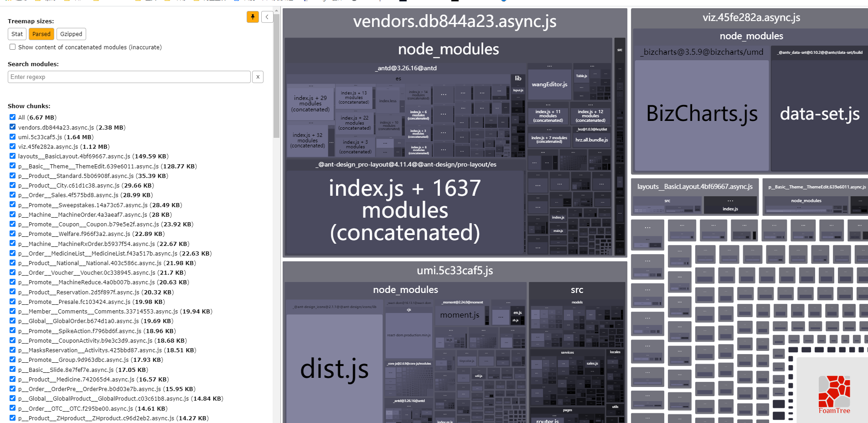Select the lib block in antd group
Screen dimensions: 868x423
tap(518, 78)
